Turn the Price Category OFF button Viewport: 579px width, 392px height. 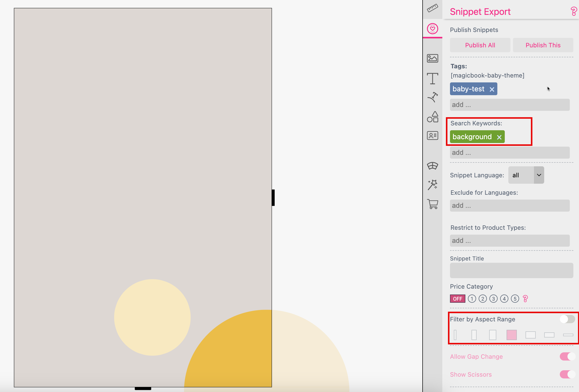[457, 299]
